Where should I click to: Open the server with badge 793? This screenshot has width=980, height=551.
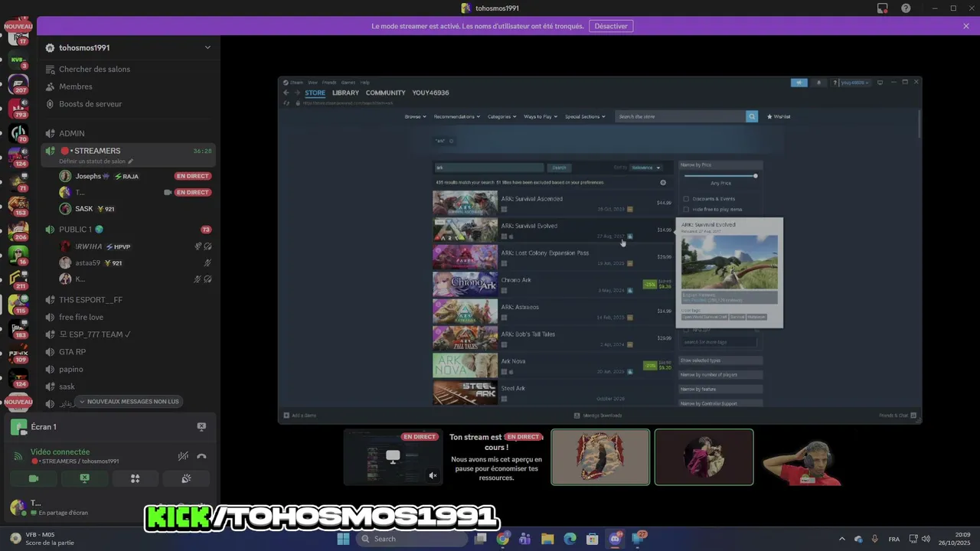pos(18,108)
